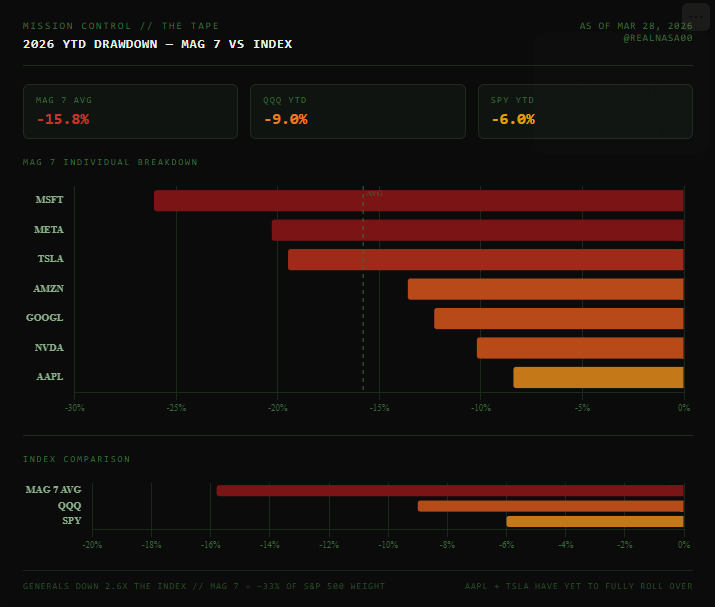Select the META drawdown bar
This screenshot has height=607, width=715.
coord(477,230)
